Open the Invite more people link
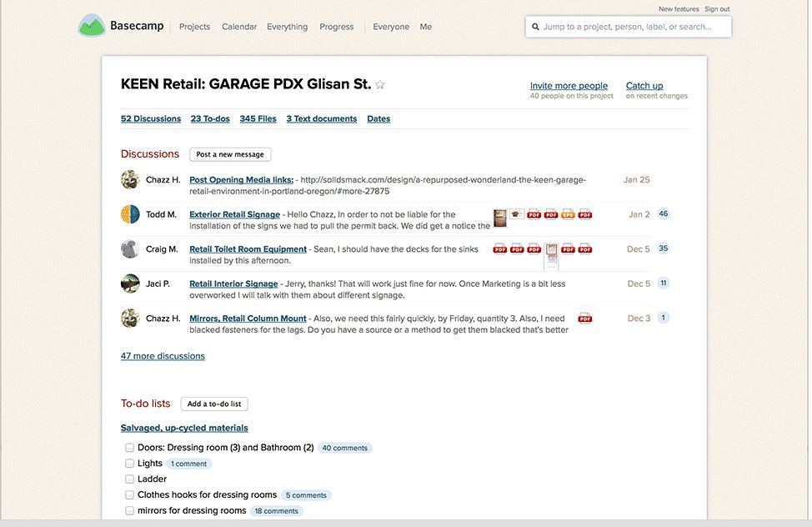Image resolution: width=812 pixels, height=527 pixels. 569,85
